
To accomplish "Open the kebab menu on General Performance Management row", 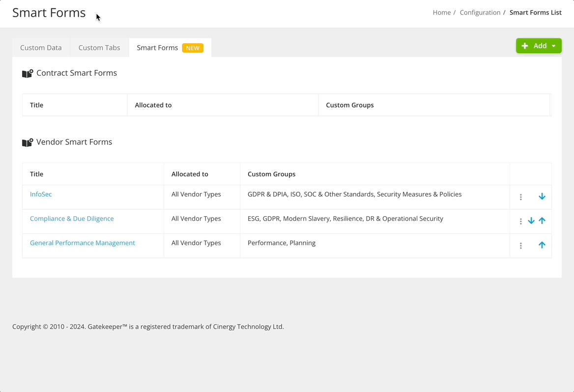I will 520,245.
